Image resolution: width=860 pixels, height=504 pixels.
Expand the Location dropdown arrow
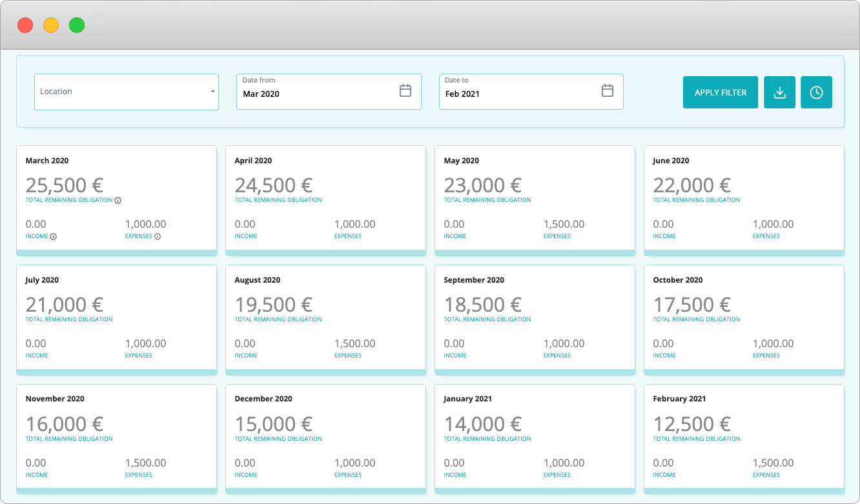[212, 92]
